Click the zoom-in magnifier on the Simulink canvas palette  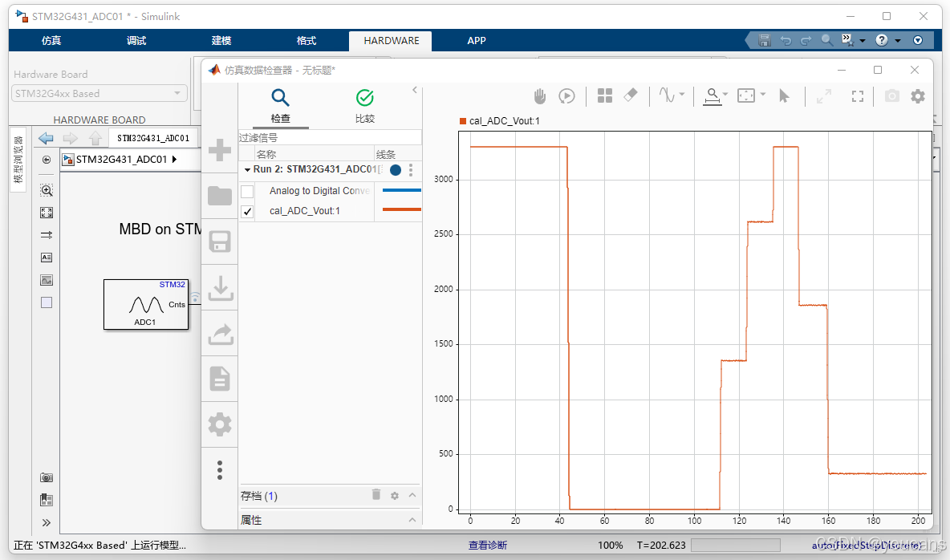pos(47,190)
